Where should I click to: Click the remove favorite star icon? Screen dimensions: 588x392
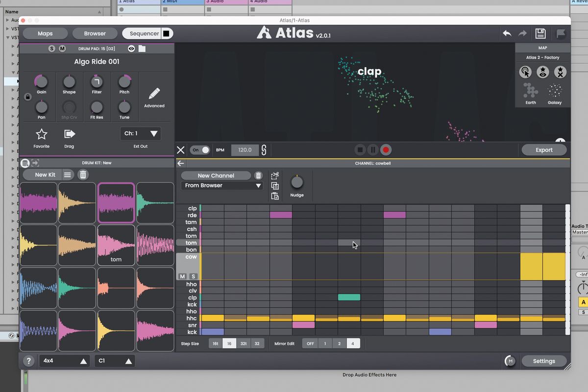pyautogui.click(x=560, y=72)
